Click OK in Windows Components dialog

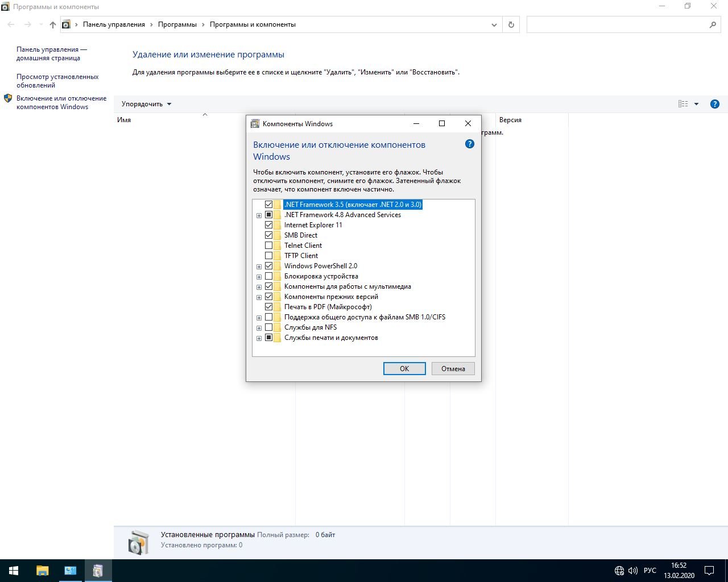[404, 368]
